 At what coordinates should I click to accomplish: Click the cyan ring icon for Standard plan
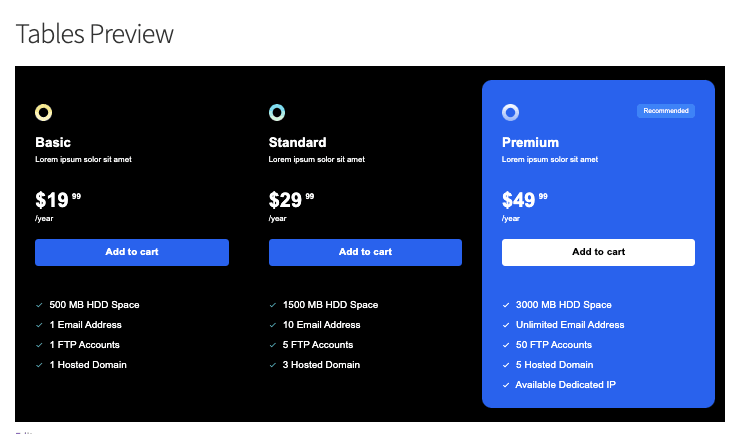click(x=277, y=113)
